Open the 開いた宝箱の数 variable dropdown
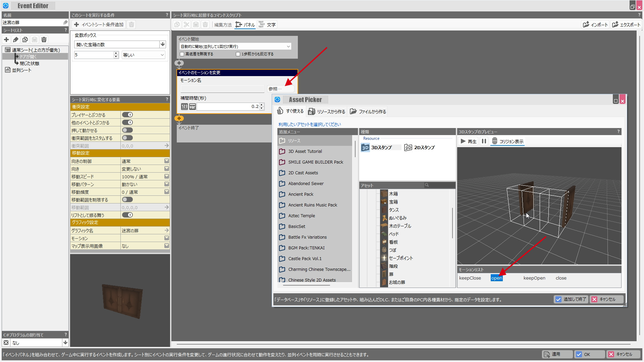This screenshot has height=362, width=644. pos(163,44)
